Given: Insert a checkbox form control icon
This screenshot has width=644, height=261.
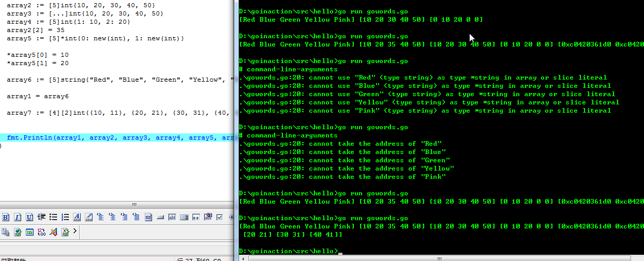Looking at the screenshot, I should 220,217.
